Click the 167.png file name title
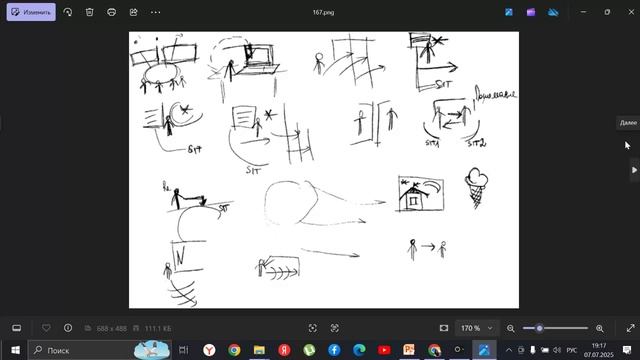 pyautogui.click(x=323, y=12)
